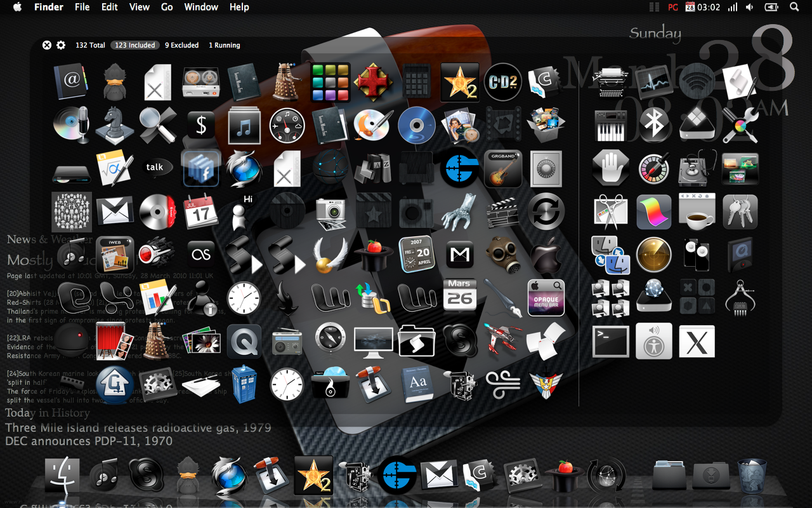
Task: Open the Audio MIDI keyboard icon
Action: coord(610,124)
